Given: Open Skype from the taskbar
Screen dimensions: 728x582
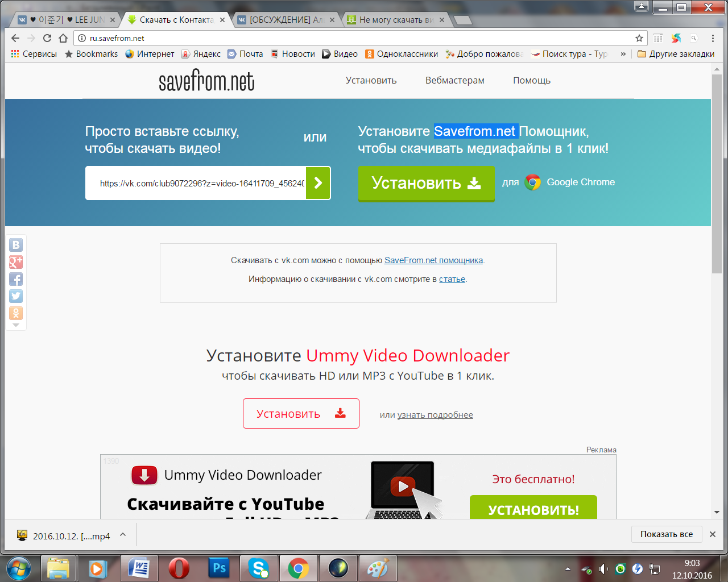Looking at the screenshot, I should click(259, 568).
